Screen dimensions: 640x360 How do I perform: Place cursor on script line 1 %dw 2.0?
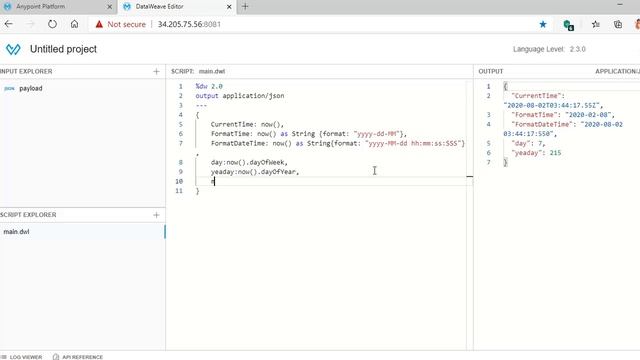coord(209,86)
